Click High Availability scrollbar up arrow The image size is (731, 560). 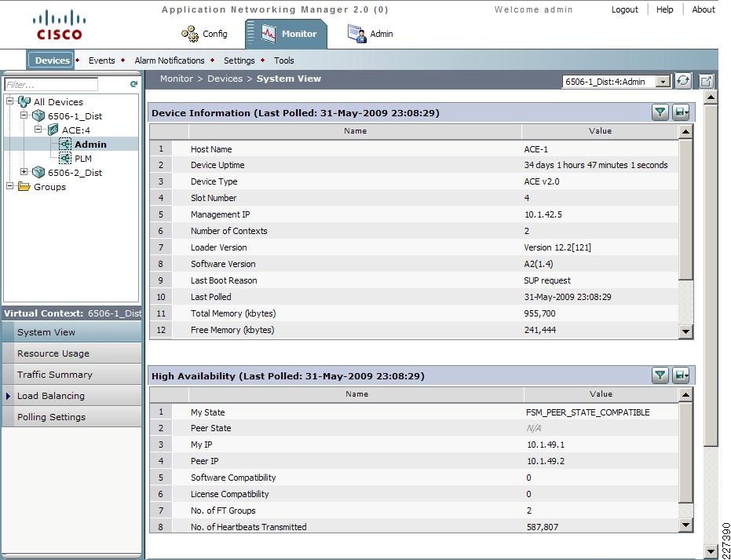[685, 394]
